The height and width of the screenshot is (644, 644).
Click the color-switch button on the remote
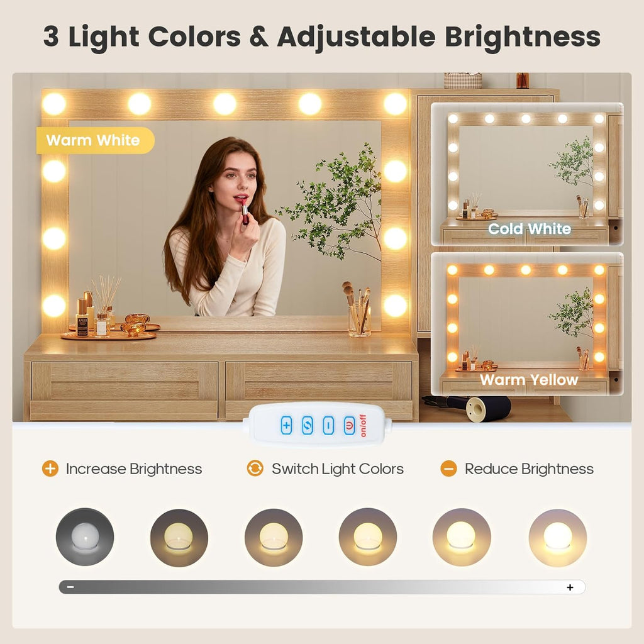(307, 425)
